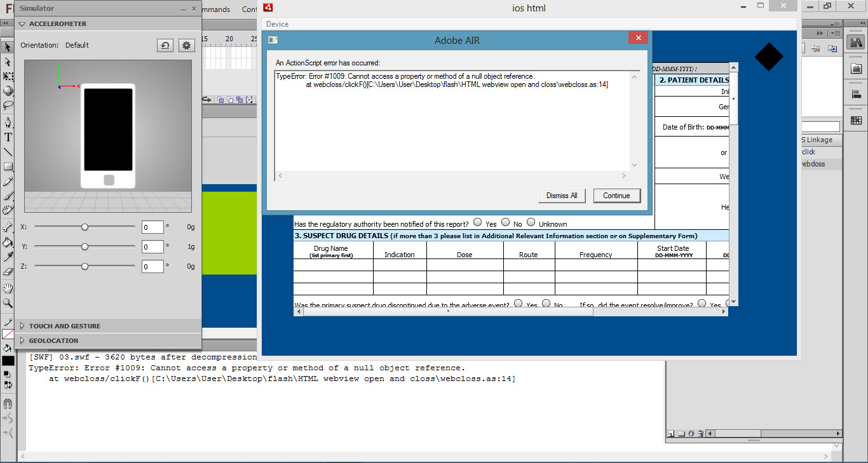Screen dimensions: 868x463
Task: Select the Bone tool
Action: tap(8, 227)
